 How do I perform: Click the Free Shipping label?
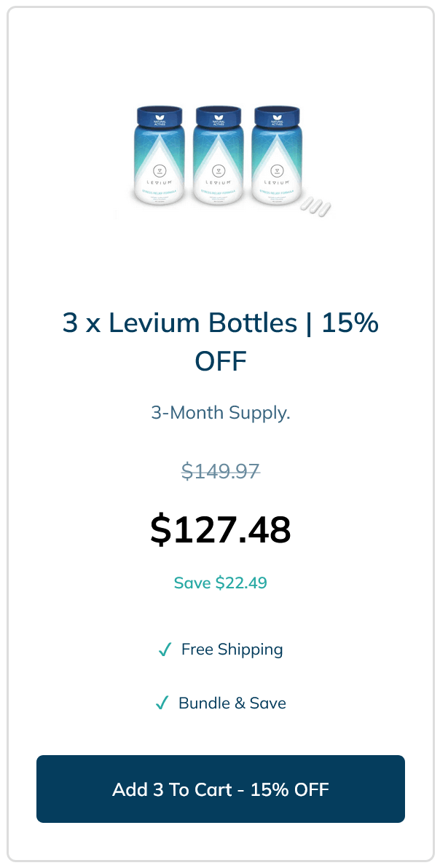tap(232, 649)
